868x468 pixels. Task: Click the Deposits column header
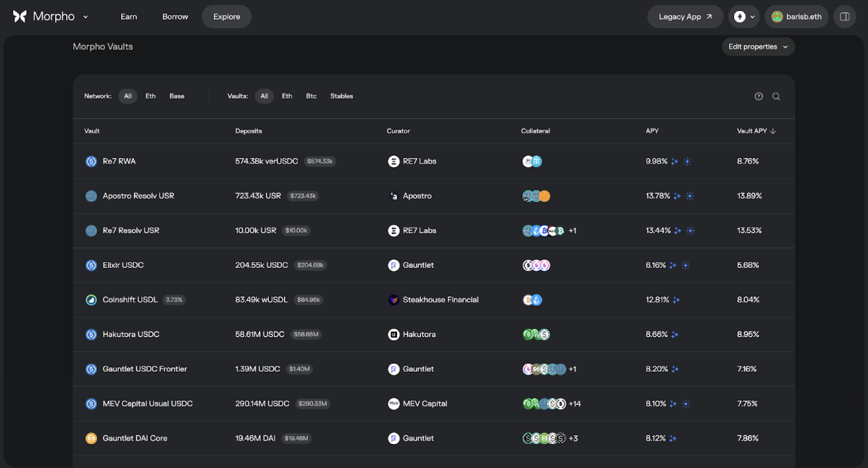(249, 131)
